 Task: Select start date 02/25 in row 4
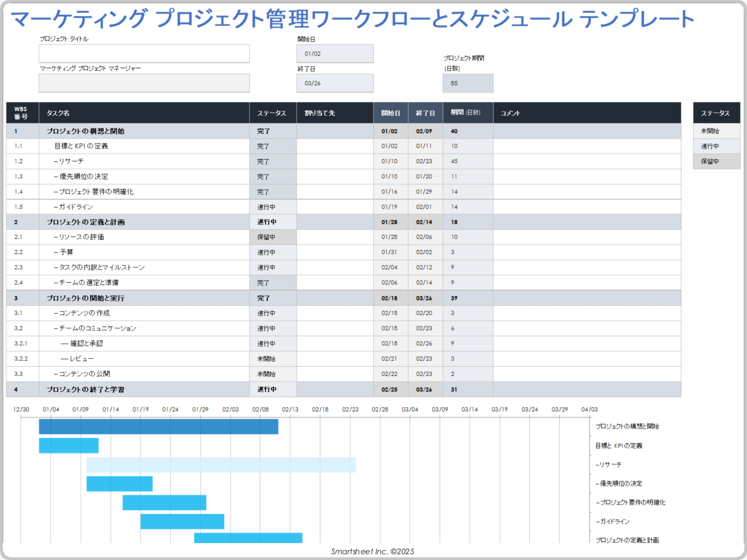[391, 389]
